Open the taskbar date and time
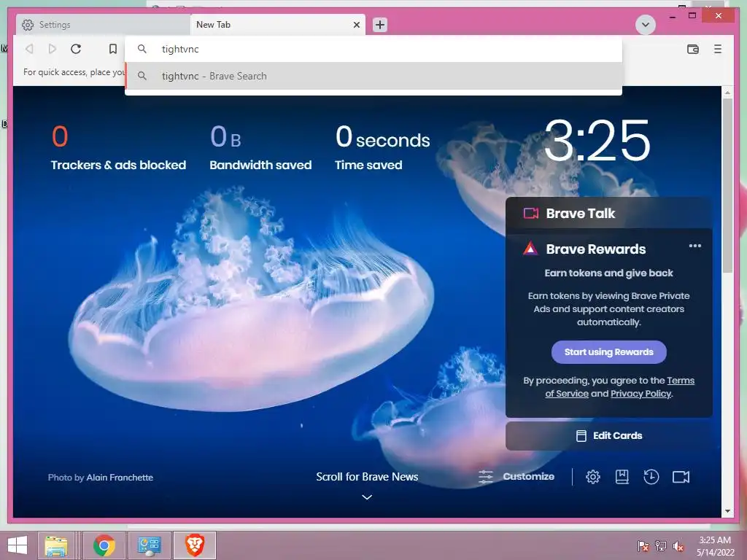This screenshot has width=747, height=560. [x=715, y=546]
